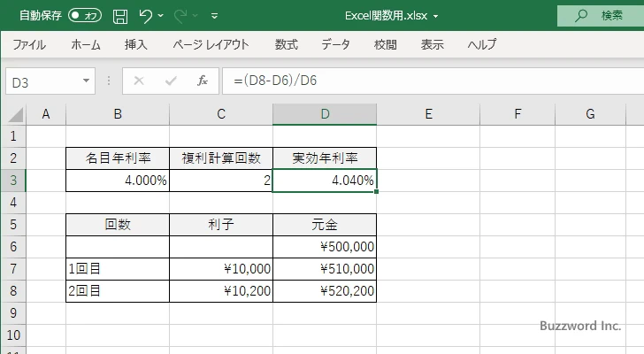Click the formula bar resize dots handle
The height and width of the screenshot is (354, 644).
pos(109,81)
